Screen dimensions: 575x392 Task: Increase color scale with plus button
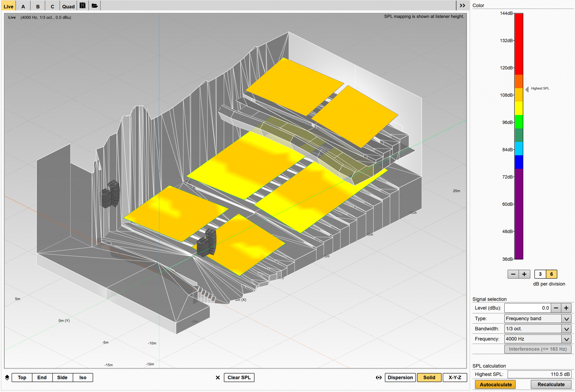click(524, 274)
